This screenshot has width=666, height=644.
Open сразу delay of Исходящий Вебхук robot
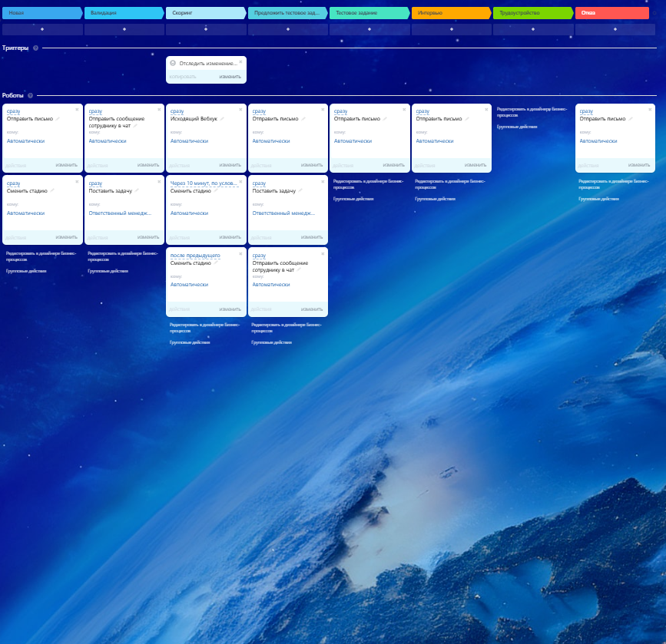point(177,111)
